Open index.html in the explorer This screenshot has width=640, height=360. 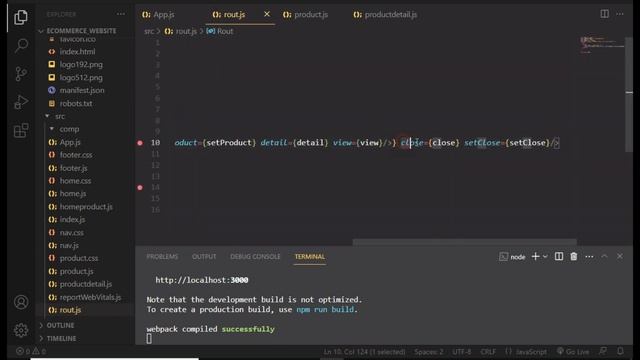point(77,52)
